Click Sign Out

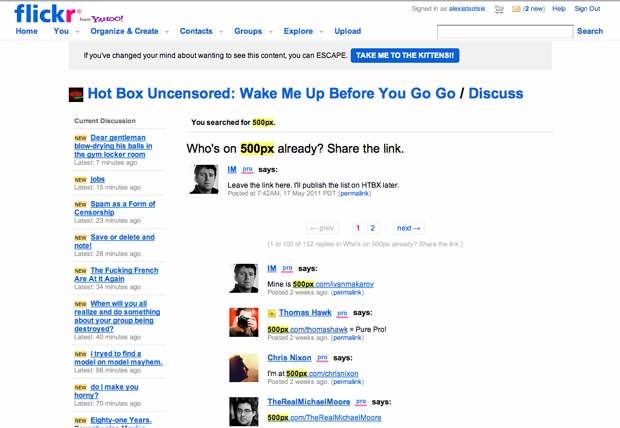click(587, 9)
